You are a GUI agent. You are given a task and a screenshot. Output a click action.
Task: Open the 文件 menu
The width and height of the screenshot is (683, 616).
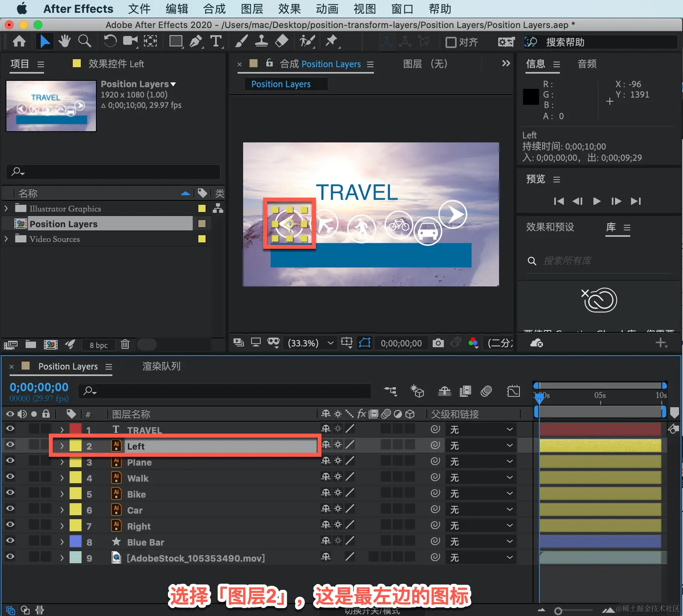(x=139, y=9)
